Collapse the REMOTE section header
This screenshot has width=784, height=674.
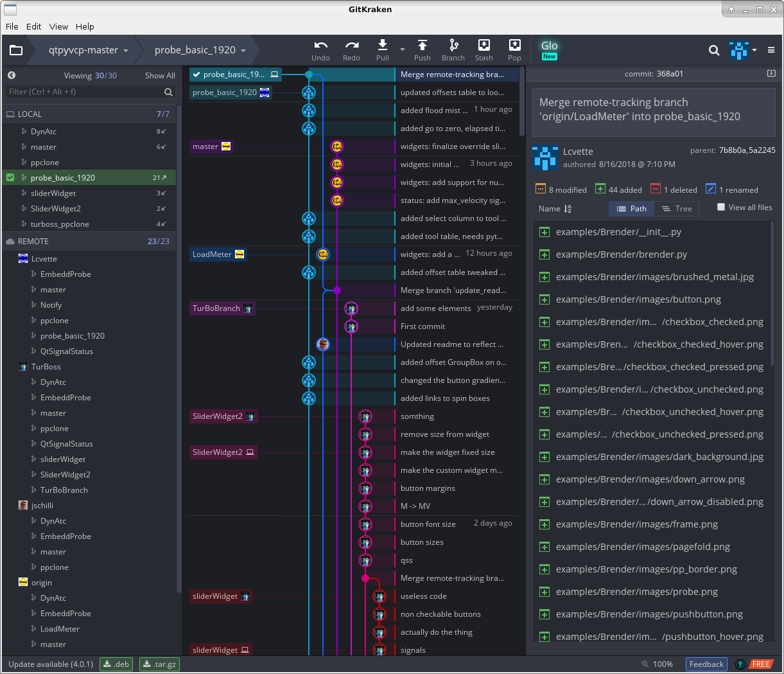click(90, 241)
